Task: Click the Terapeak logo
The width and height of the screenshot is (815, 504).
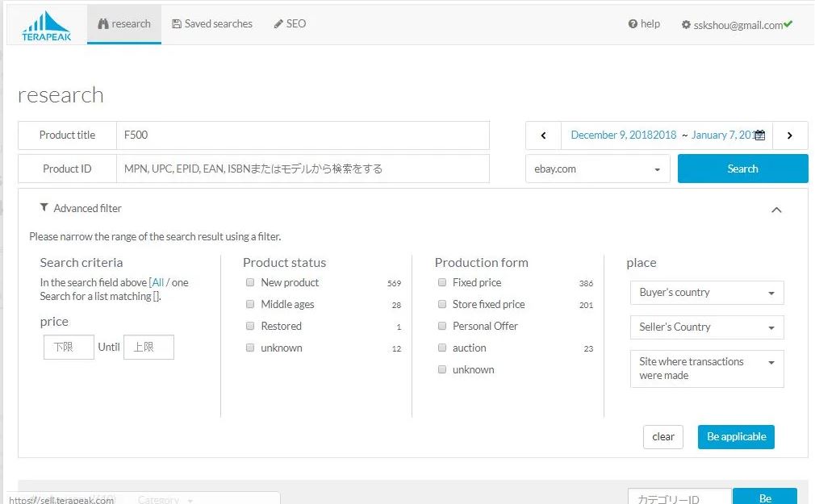Action: (x=46, y=25)
